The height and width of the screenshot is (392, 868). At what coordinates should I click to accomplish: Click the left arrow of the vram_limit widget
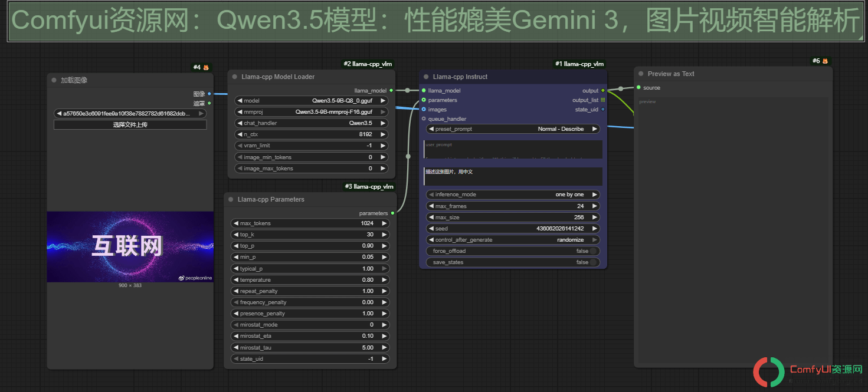pos(239,146)
